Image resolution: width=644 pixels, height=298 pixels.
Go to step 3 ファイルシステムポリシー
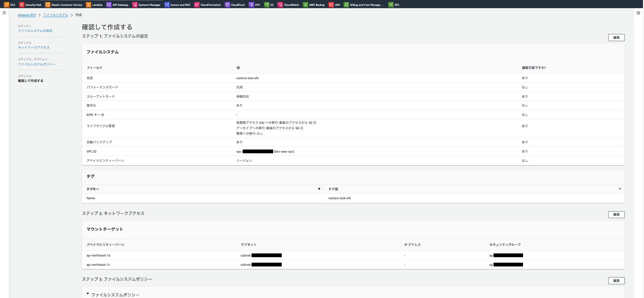(37, 64)
